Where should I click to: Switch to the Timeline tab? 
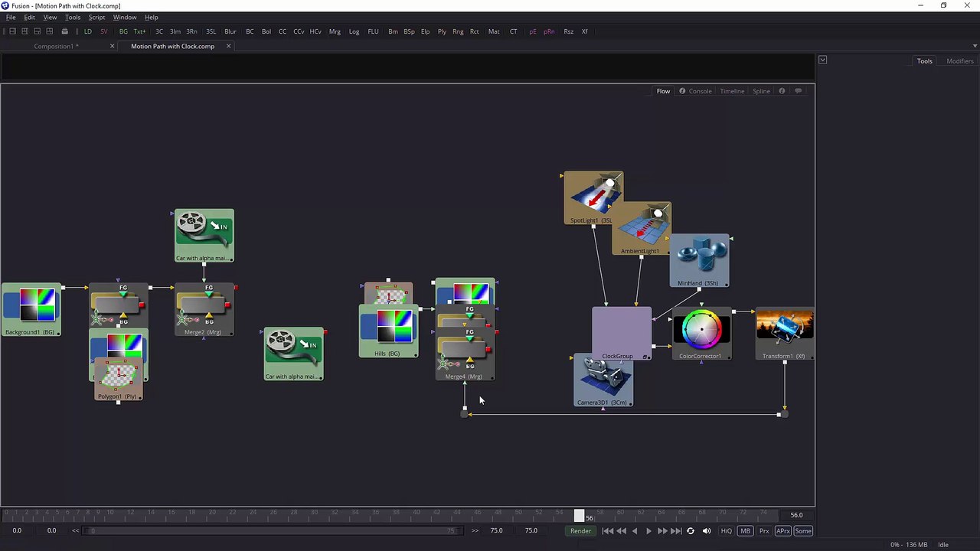click(732, 91)
